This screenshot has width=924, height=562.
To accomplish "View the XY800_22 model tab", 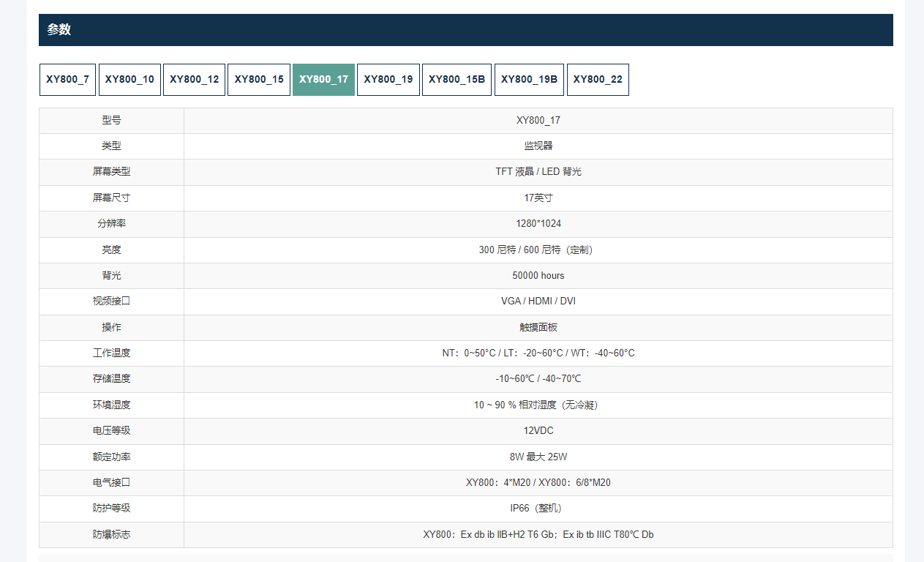I will point(598,80).
